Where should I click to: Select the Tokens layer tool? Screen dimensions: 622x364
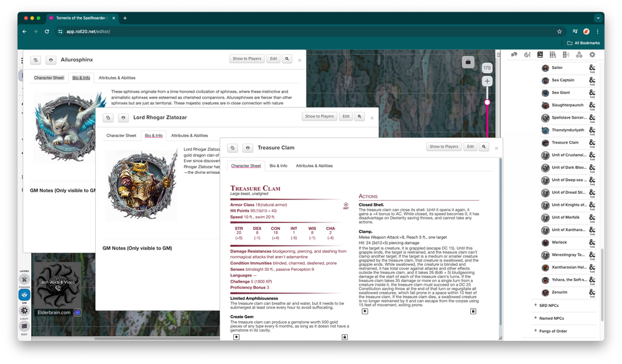[24, 280]
